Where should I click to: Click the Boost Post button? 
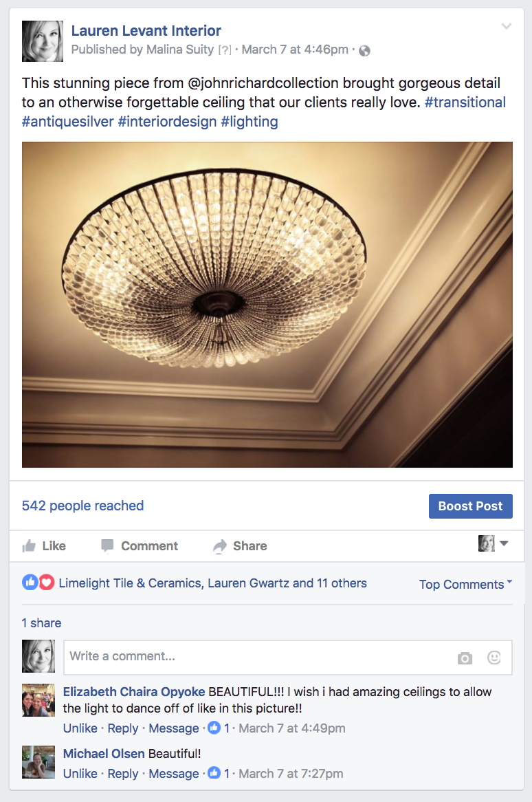pos(471,506)
